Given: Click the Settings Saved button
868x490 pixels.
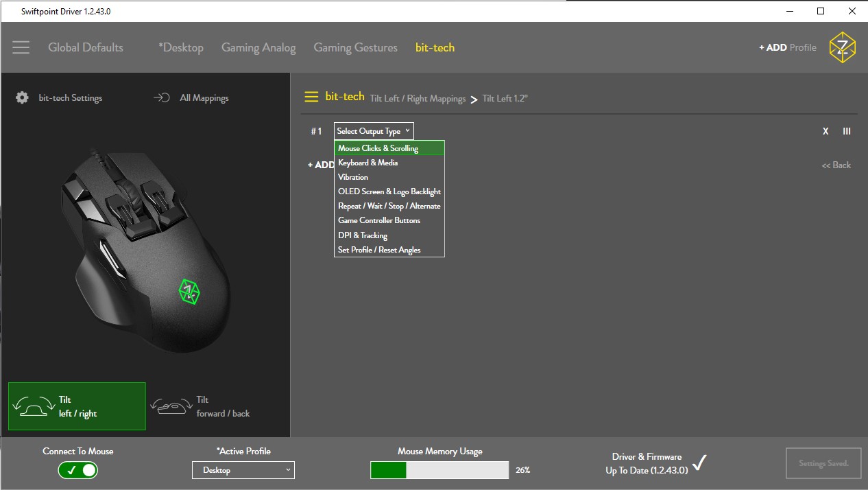Looking at the screenshot, I should 823,463.
